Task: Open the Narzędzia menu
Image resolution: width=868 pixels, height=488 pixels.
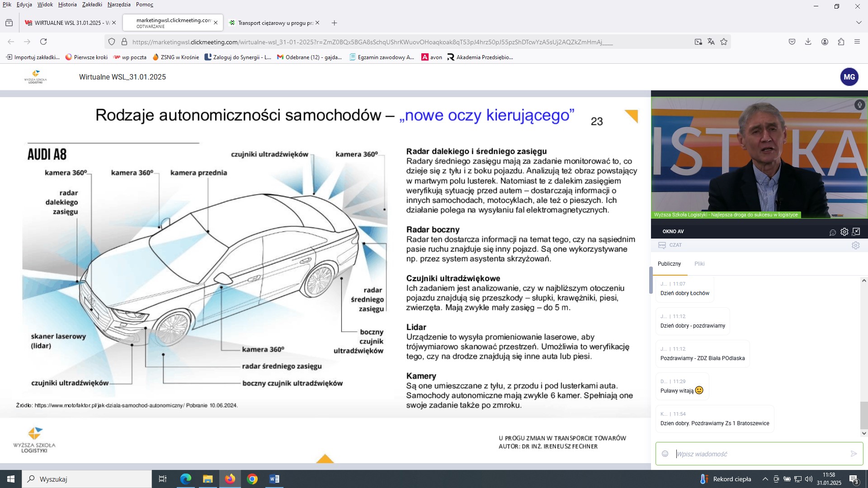Action: tap(119, 5)
